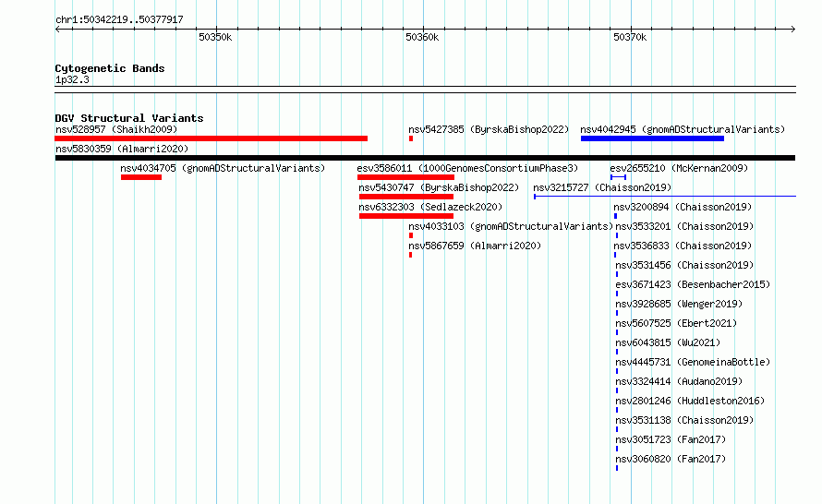This screenshot has width=822, height=504.
Task: Open nsv5867659 (Almarri2020) variant
Action: (x=475, y=246)
